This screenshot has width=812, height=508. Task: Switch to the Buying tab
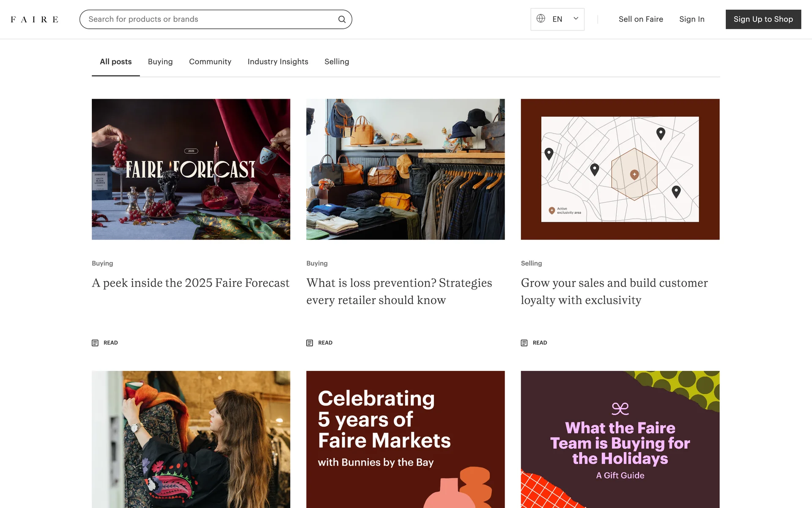coord(160,62)
